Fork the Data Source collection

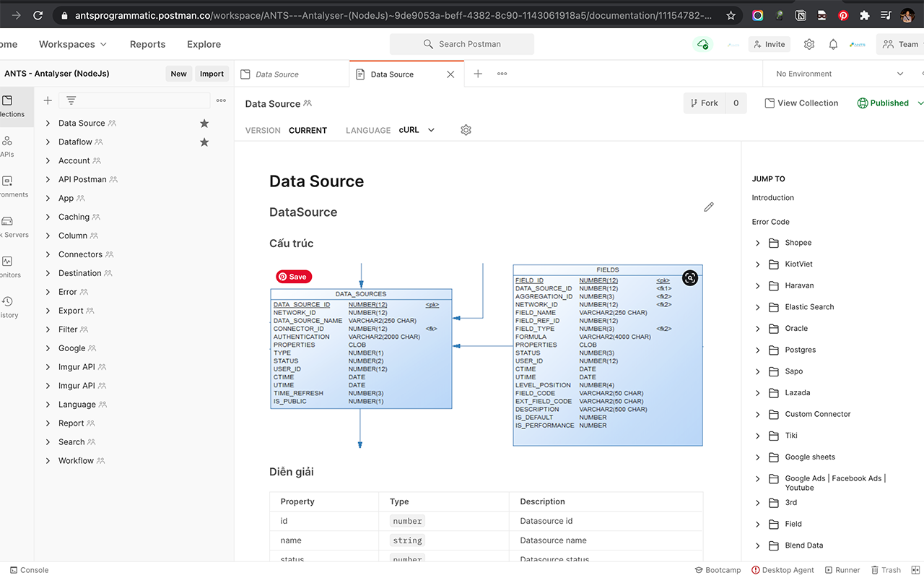(x=704, y=103)
